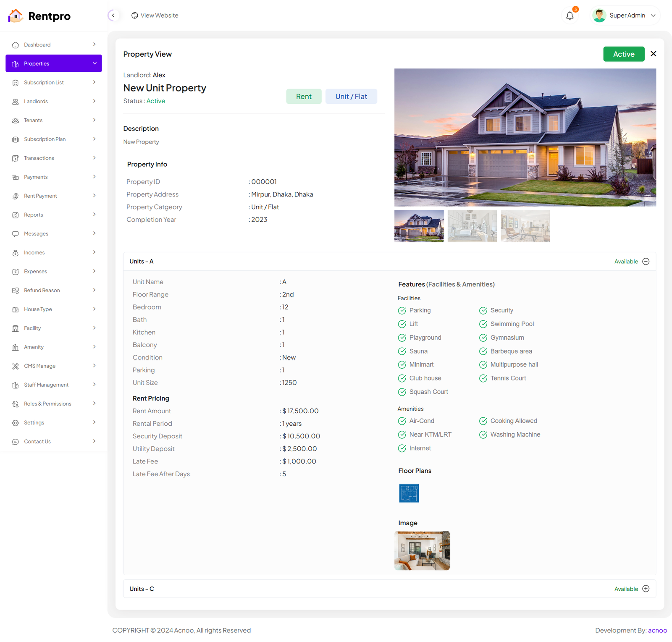
Task: Toggle the Swimming Pool facility checkmark
Action: click(483, 324)
